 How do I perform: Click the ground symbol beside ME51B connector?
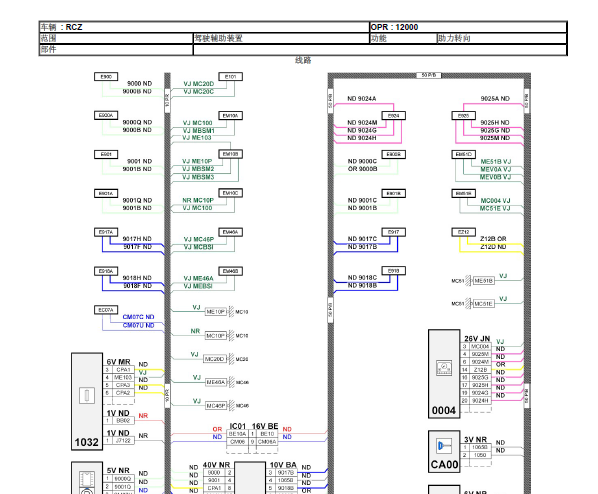(469, 281)
